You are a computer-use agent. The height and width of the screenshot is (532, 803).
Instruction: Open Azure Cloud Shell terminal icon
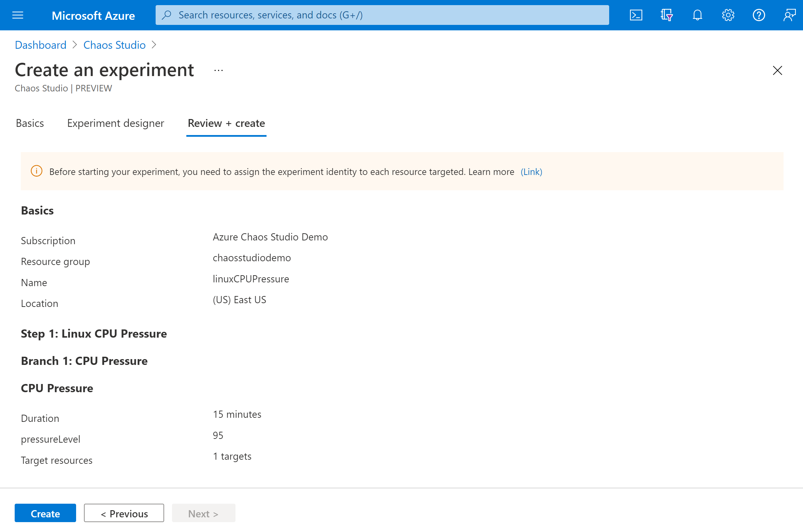pos(636,15)
